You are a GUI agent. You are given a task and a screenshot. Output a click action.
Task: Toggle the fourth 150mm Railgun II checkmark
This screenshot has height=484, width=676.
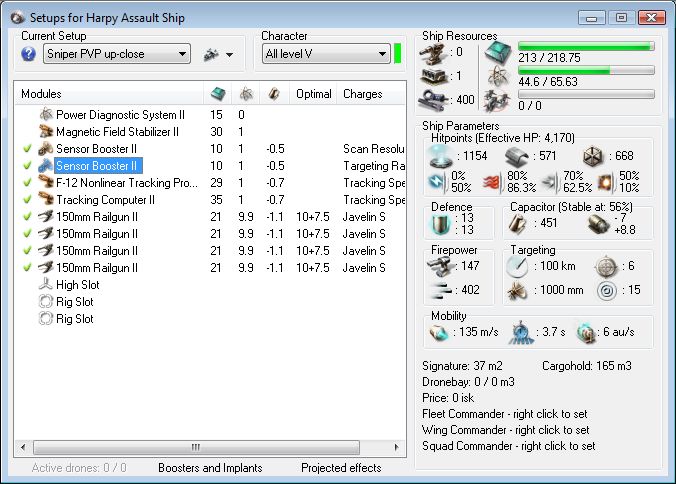27,268
